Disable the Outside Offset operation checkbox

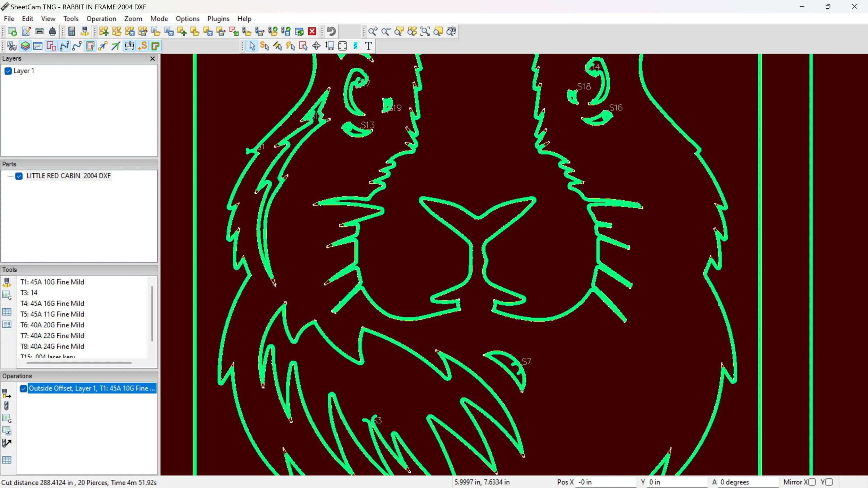point(23,388)
